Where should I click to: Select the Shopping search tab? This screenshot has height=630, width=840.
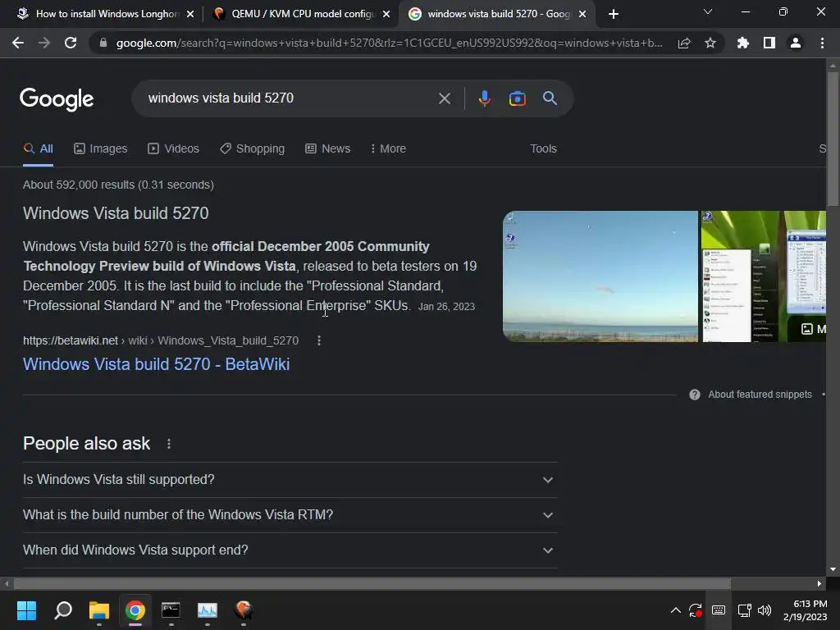pos(253,149)
